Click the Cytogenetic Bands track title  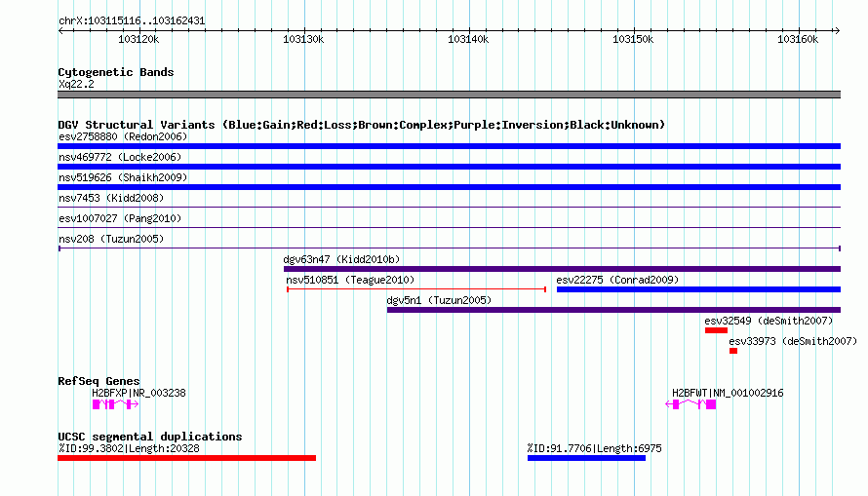pyautogui.click(x=116, y=72)
